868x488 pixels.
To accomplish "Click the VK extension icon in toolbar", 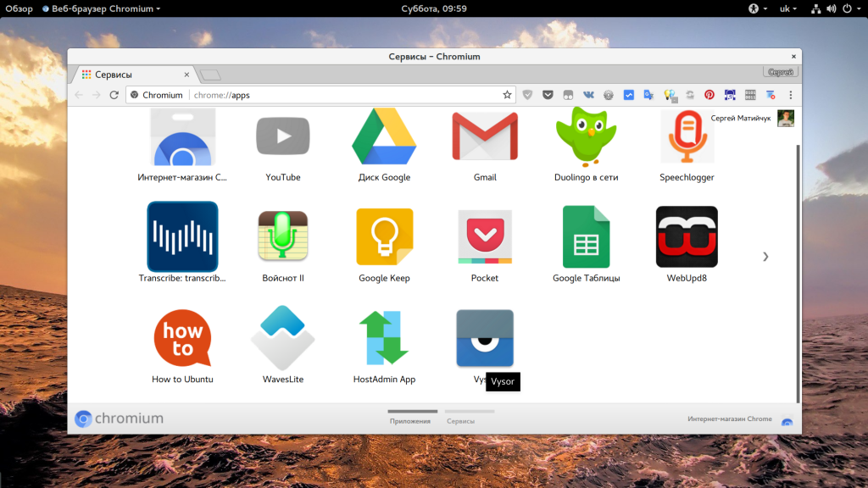I will click(x=588, y=95).
